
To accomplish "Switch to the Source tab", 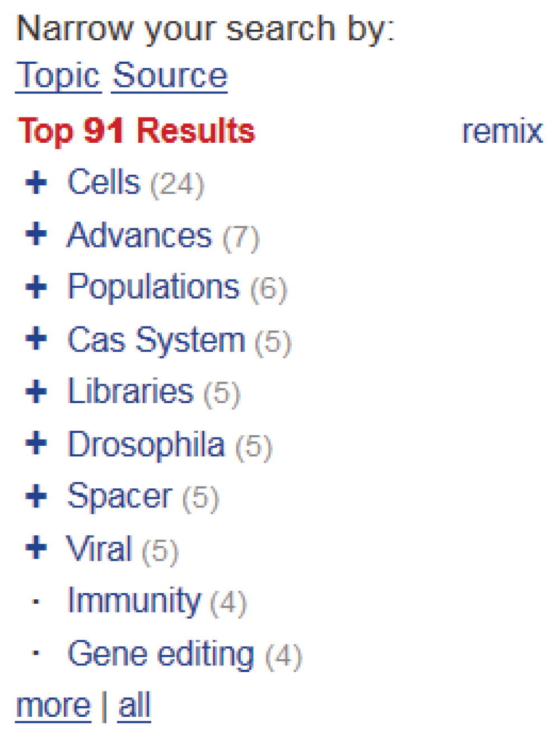I will [x=170, y=75].
